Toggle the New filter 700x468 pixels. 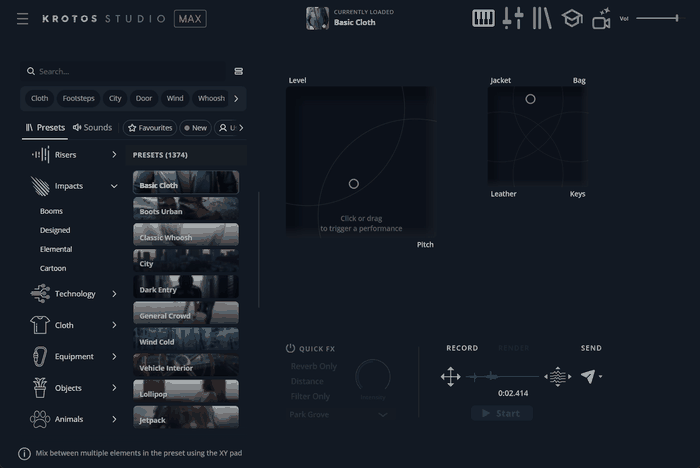tap(196, 128)
